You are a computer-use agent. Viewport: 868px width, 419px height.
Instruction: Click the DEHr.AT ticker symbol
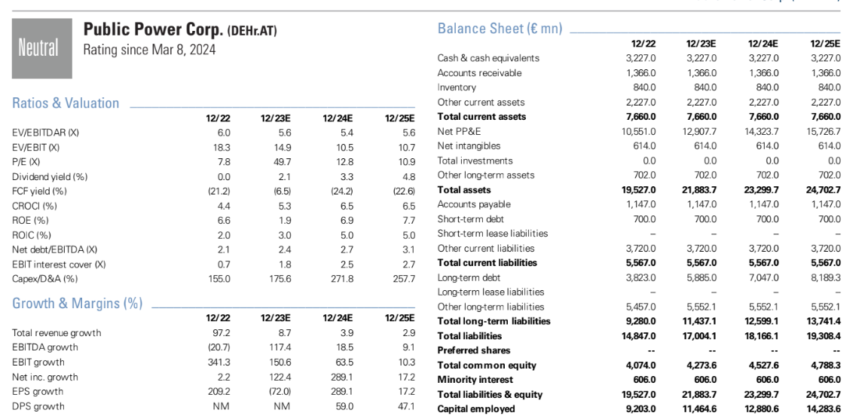tap(252, 32)
